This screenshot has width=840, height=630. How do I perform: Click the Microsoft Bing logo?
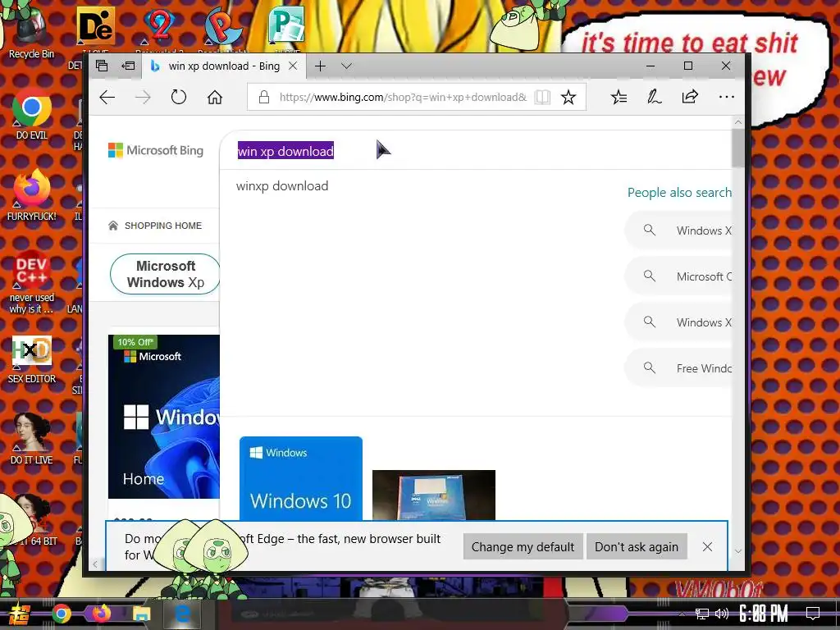(x=156, y=151)
